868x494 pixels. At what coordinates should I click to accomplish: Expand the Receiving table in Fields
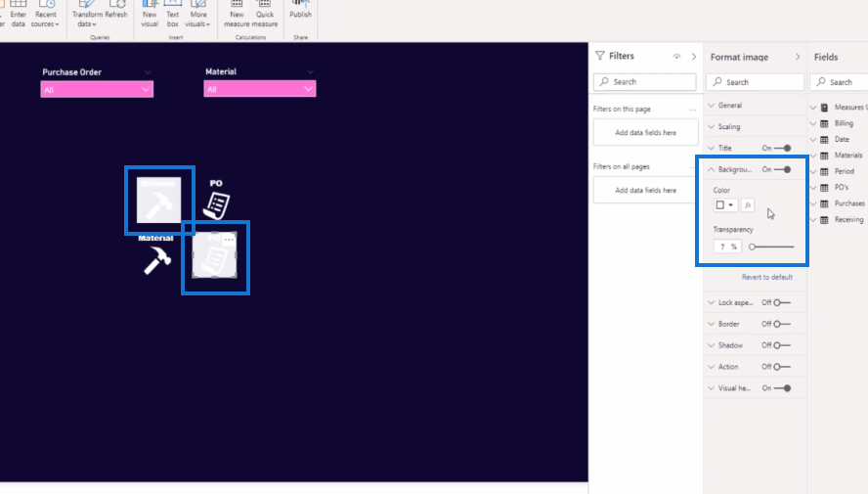tap(813, 220)
